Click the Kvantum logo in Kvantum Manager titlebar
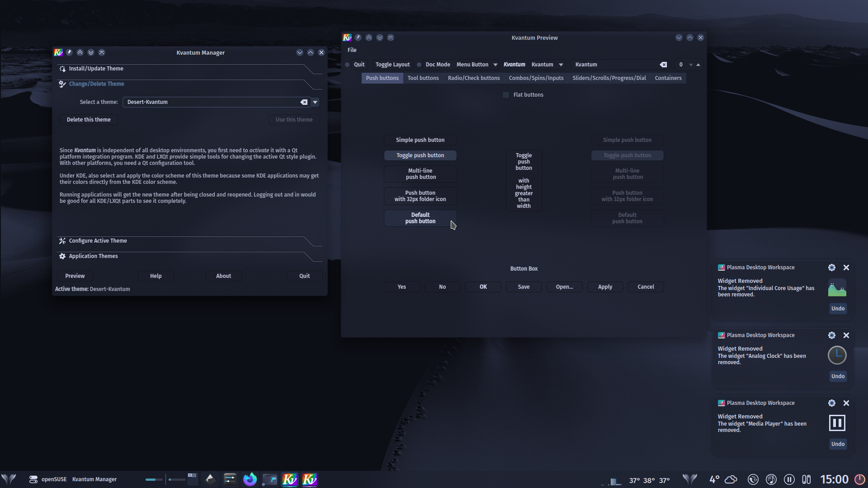The width and height of the screenshot is (868, 488). [x=58, y=52]
